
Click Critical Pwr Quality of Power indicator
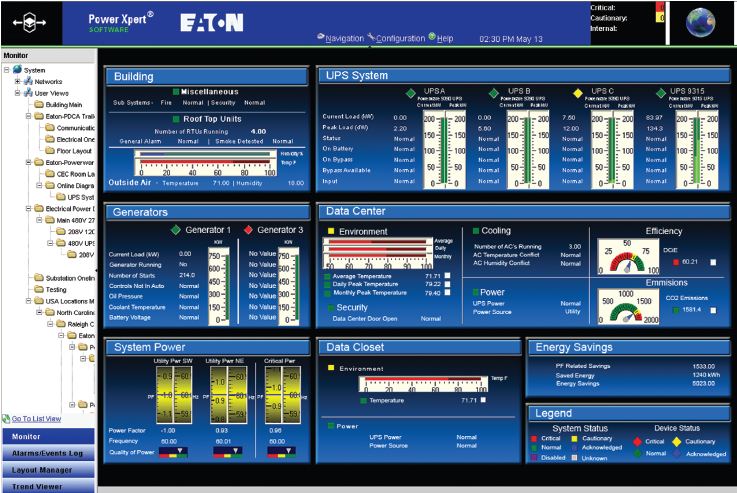pos(282,452)
